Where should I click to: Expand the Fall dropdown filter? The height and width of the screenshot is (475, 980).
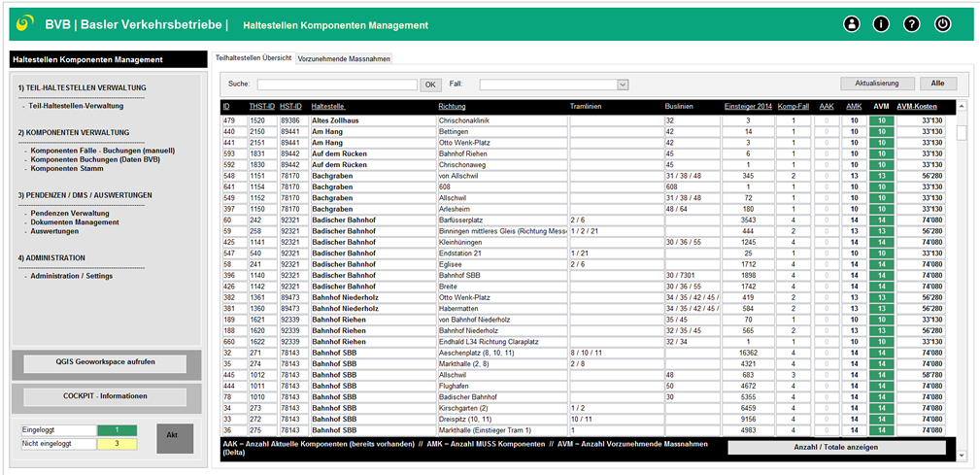tap(623, 85)
